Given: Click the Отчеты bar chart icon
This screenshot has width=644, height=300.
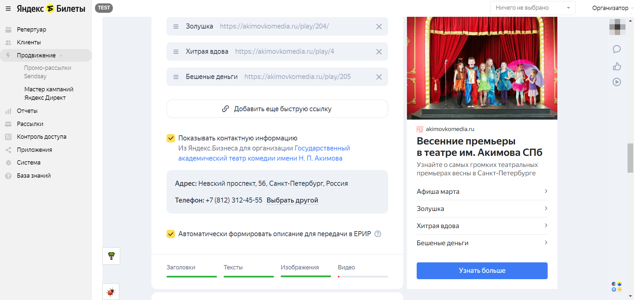Looking at the screenshot, I should 8,111.
